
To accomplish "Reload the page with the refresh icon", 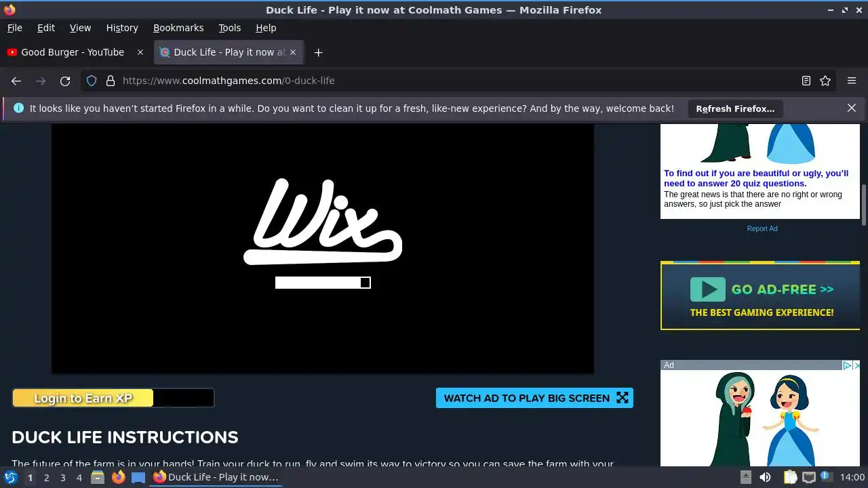I will tap(65, 81).
